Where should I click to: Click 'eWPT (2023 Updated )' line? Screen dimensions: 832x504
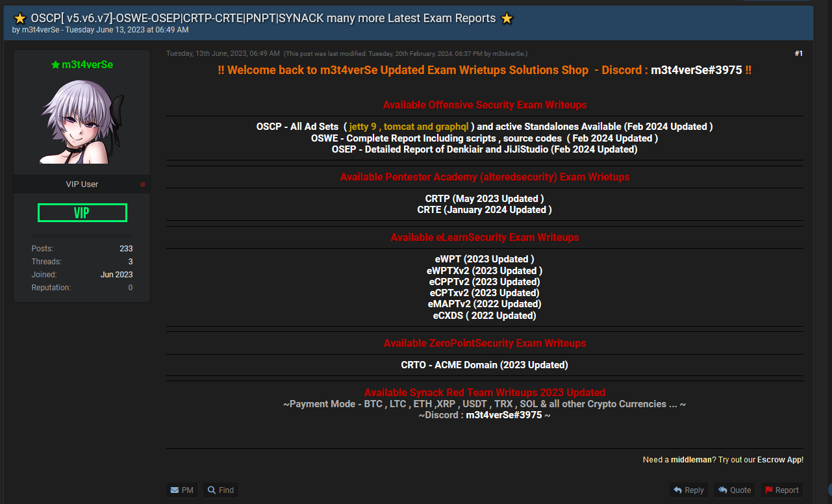485,258
